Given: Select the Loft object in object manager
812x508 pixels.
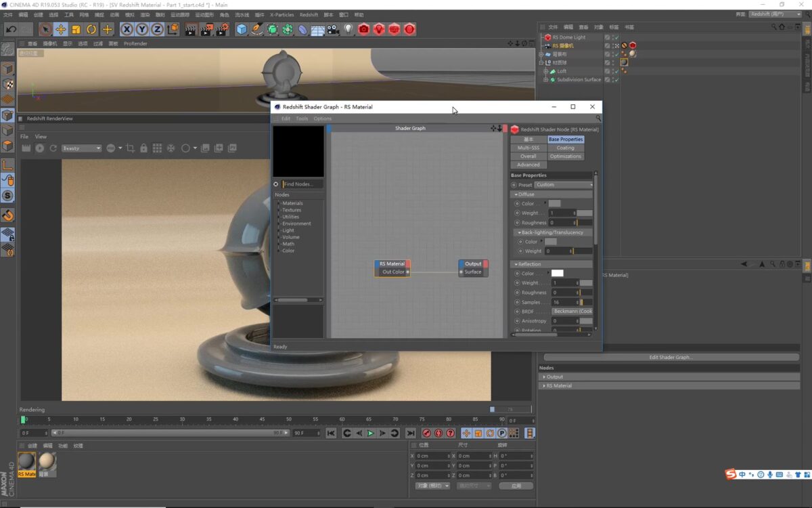Looking at the screenshot, I should pyautogui.click(x=562, y=71).
